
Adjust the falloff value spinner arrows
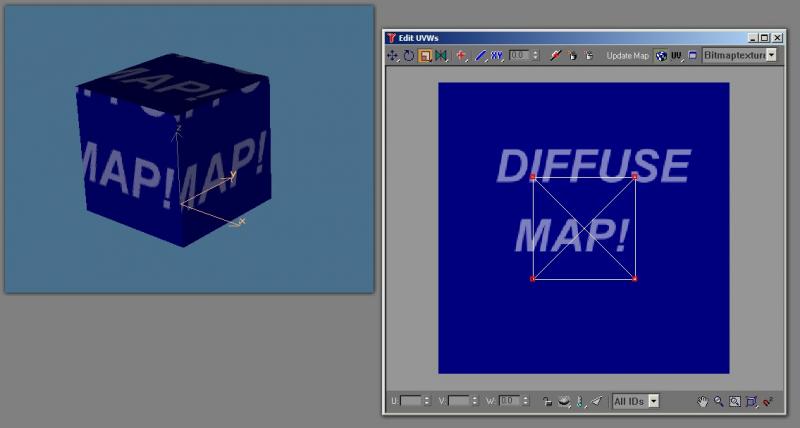[535, 55]
